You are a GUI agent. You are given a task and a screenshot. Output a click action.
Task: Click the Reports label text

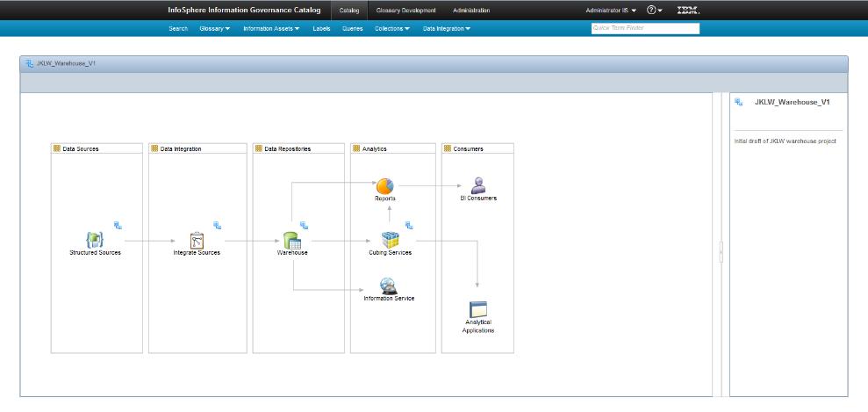click(x=384, y=199)
